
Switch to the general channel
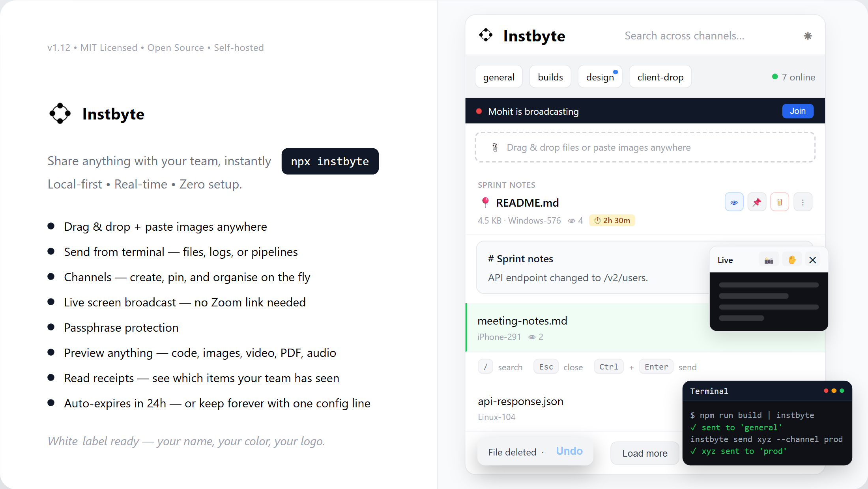click(499, 77)
